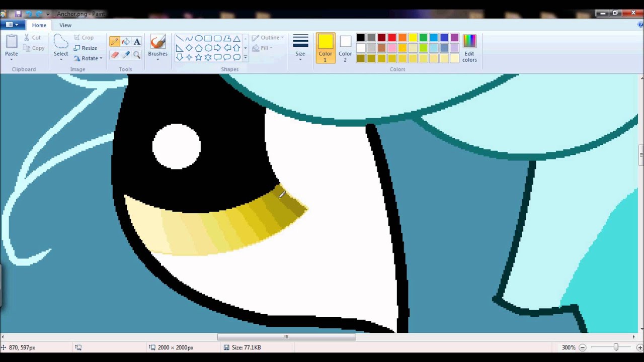This screenshot has height=362, width=644.
Task: Pick the dark olive-gold custom swatch
Action: pyautogui.click(x=361, y=59)
